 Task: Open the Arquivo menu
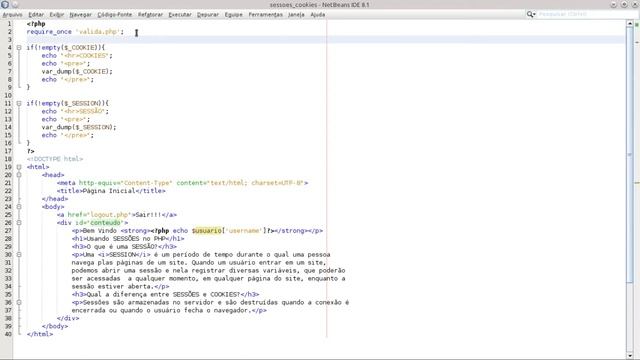pyautogui.click(x=13, y=15)
